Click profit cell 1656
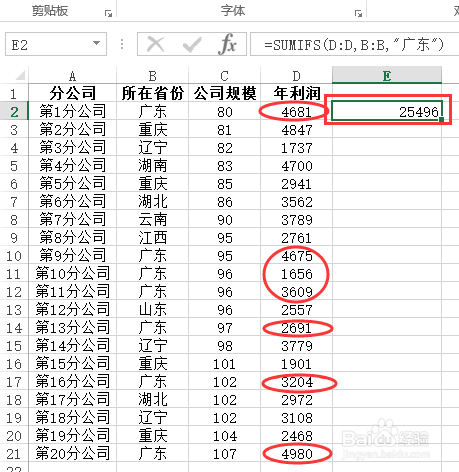Viewport: 459px width, 472px height. pyautogui.click(x=296, y=273)
